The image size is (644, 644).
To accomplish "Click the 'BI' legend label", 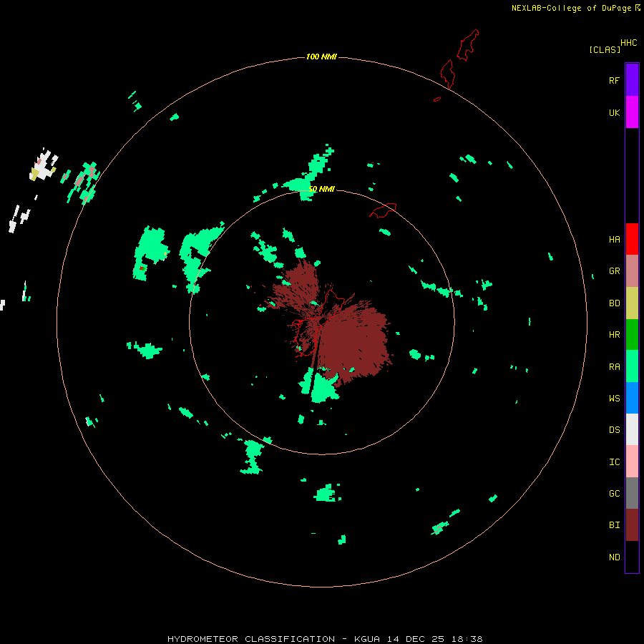I will coord(614,525).
